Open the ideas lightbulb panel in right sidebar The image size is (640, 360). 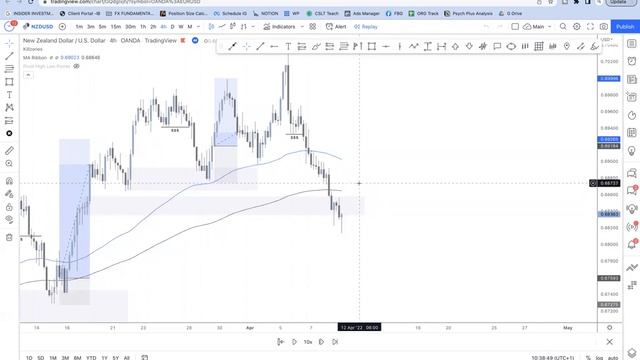(632, 151)
